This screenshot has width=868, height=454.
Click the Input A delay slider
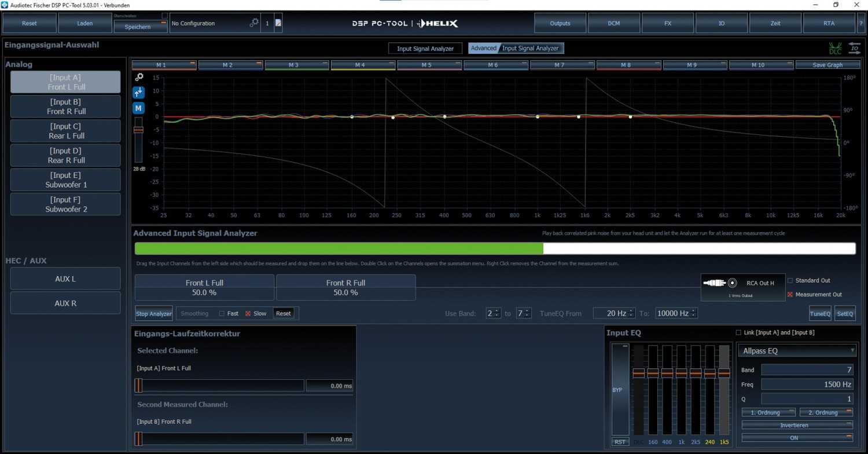[219, 386]
